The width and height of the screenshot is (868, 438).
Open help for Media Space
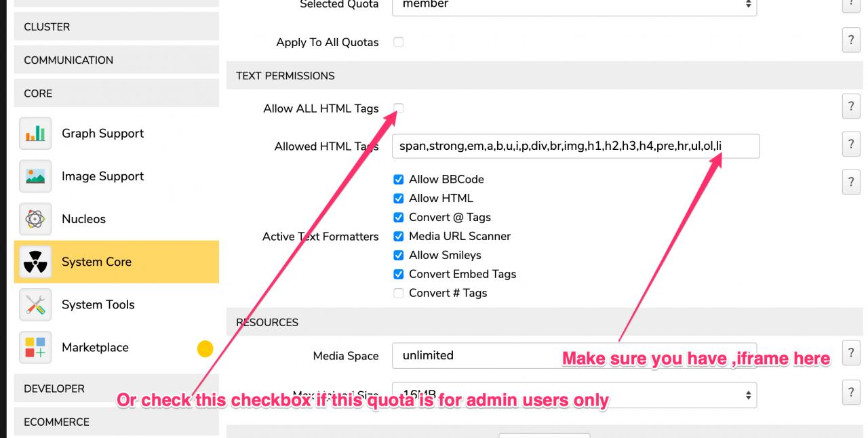tap(851, 353)
